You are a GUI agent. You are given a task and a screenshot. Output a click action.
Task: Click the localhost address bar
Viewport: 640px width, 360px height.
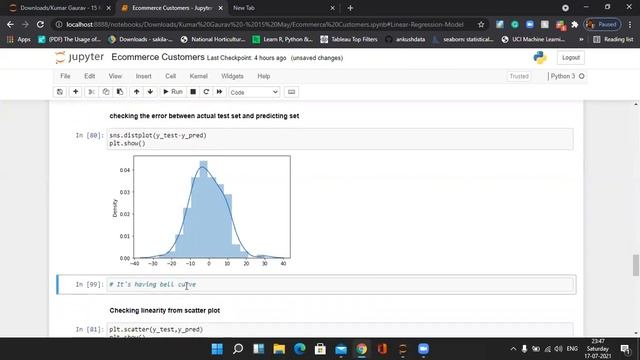(x=265, y=24)
